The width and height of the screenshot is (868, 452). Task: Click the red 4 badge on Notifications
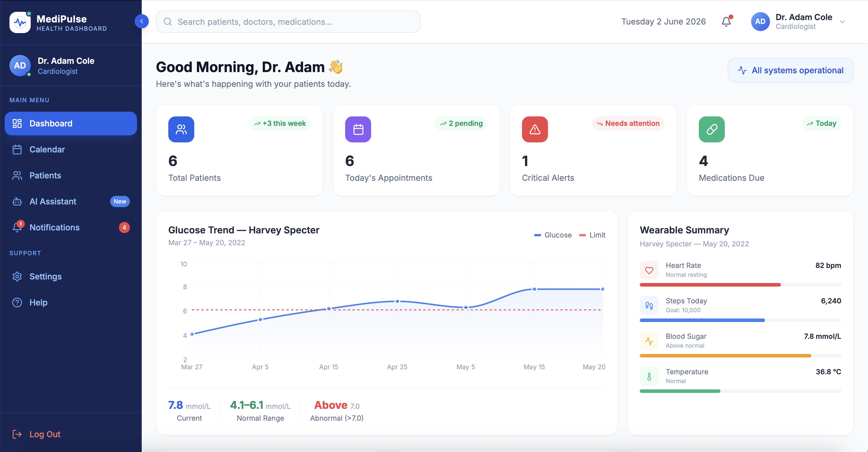click(x=124, y=227)
